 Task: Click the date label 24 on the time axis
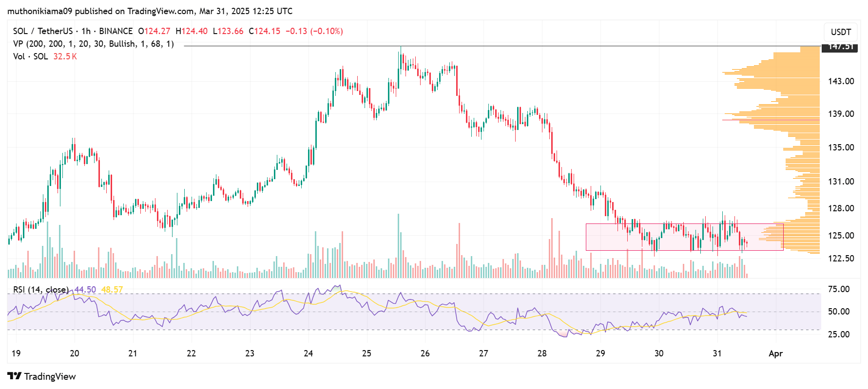point(308,353)
